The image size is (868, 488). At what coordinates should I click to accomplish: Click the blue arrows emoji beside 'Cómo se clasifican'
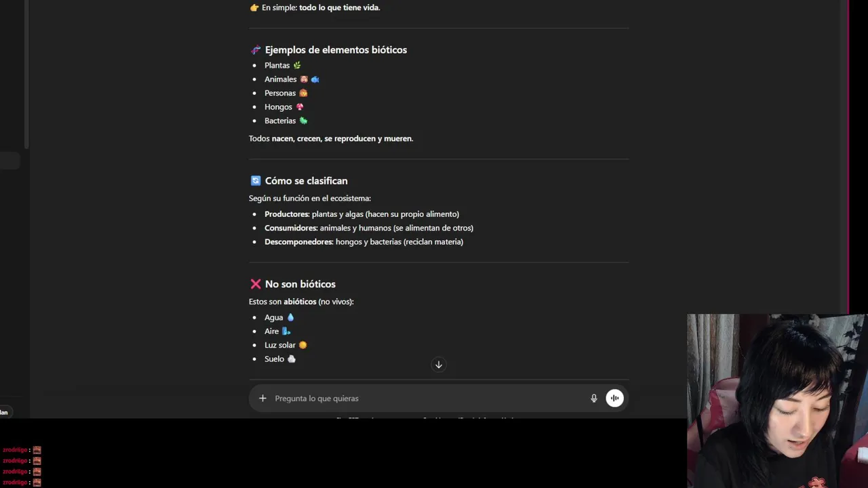pyautogui.click(x=256, y=181)
